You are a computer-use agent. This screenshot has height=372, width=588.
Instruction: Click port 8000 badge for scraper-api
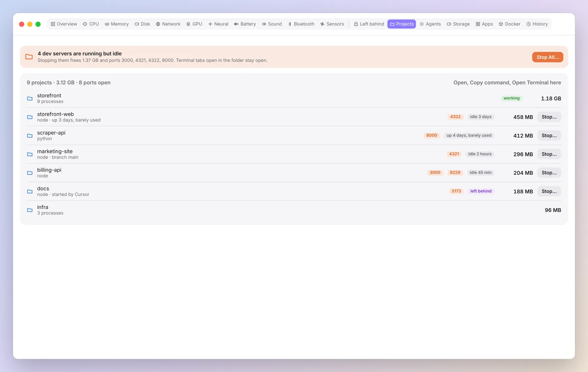[x=432, y=135]
